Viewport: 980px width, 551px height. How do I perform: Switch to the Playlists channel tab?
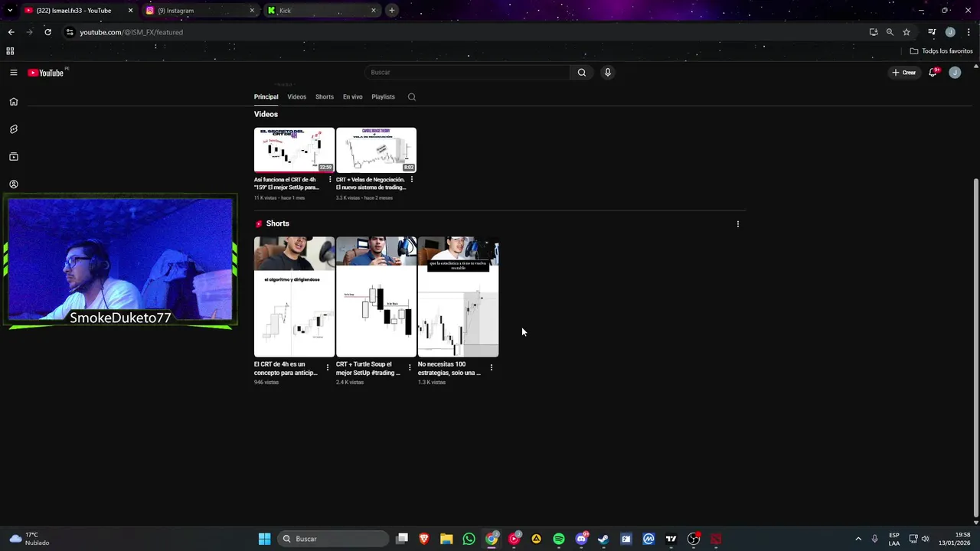383,97
